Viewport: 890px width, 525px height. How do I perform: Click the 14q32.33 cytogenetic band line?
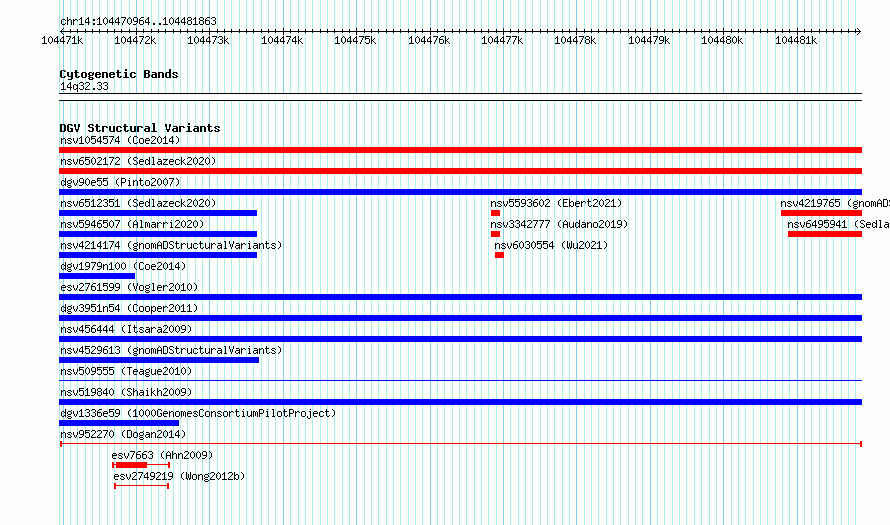460,97
